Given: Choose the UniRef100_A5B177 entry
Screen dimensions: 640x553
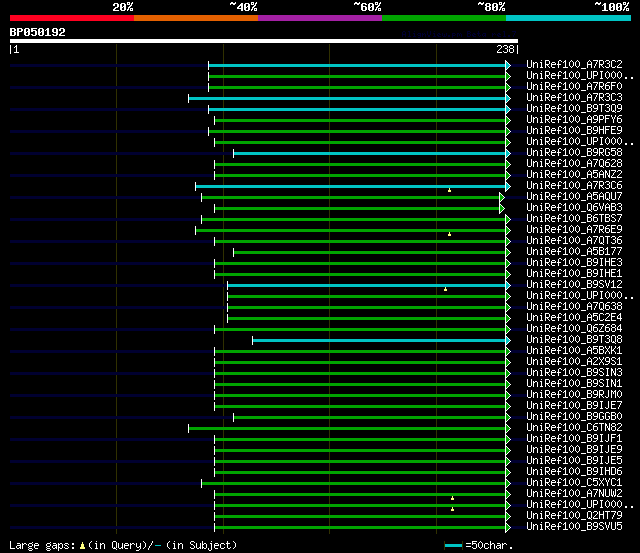Looking at the screenshot, I should (x=574, y=252).
